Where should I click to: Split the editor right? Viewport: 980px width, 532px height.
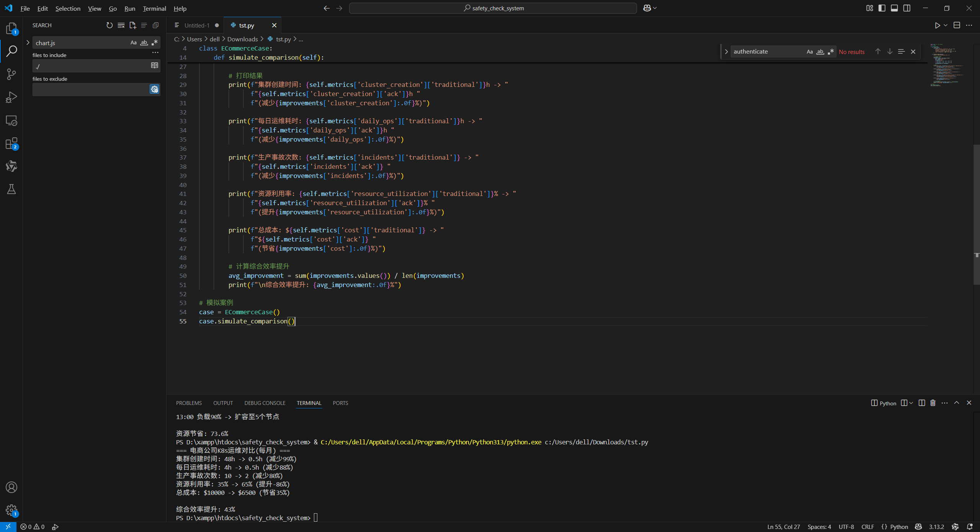pyautogui.click(x=957, y=25)
